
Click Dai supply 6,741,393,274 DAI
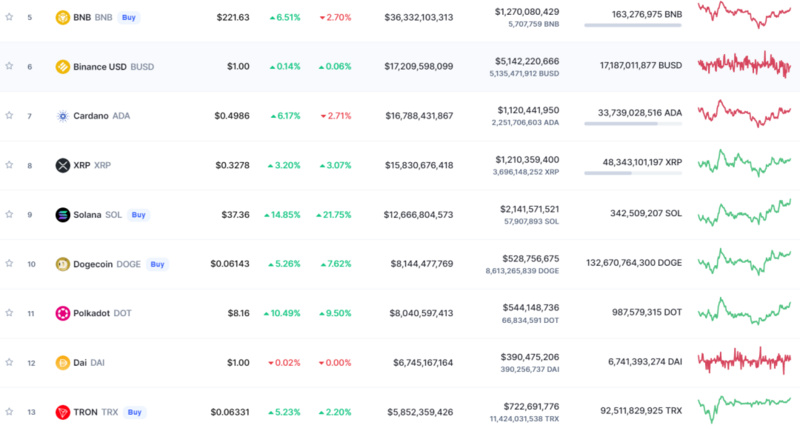[x=645, y=362]
